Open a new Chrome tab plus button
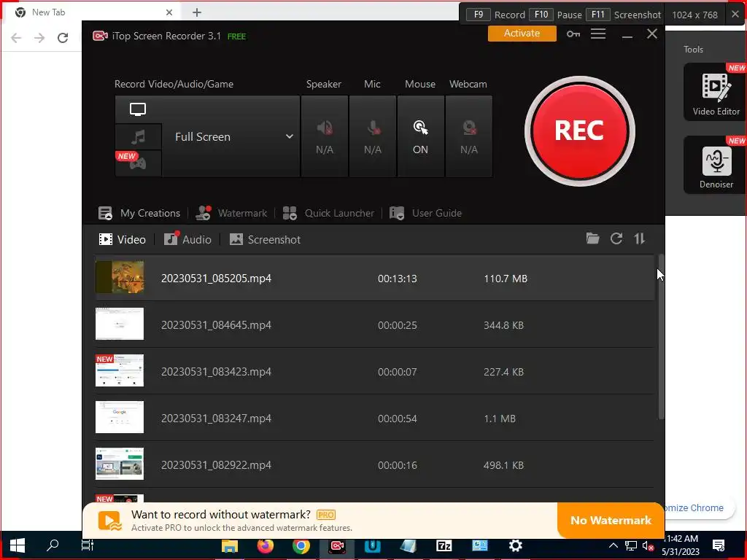The width and height of the screenshot is (747, 560). point(197,12)
